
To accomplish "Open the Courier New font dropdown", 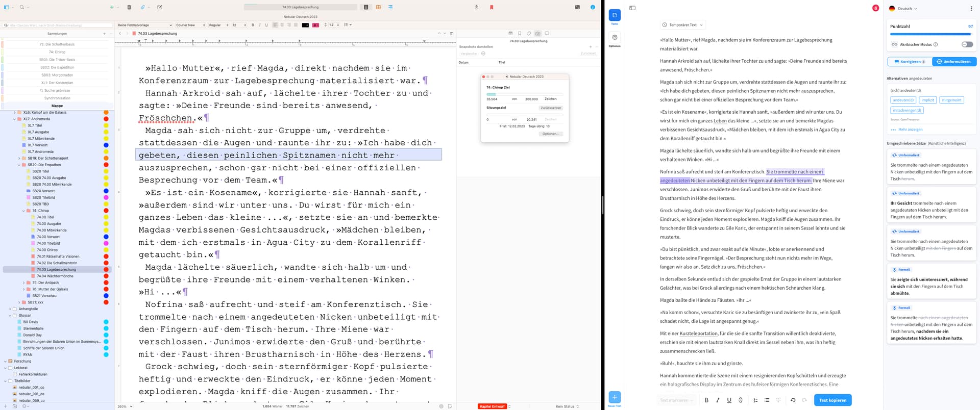I will [190, 25].
